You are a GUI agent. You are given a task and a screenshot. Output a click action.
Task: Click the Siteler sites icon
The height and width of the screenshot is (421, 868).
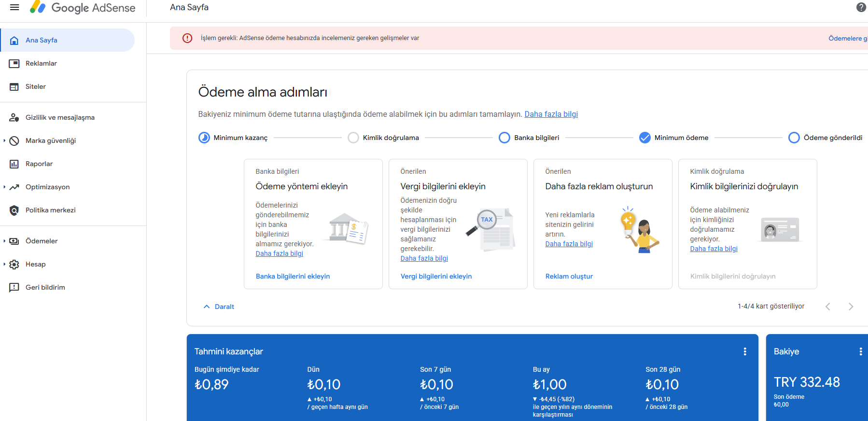click(x=14, y=87)
